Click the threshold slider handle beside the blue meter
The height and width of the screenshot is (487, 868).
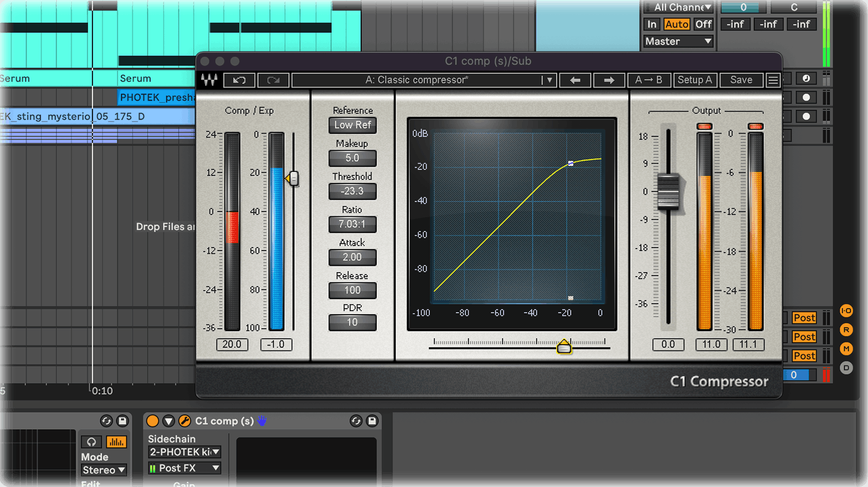(x=293, y=178)
